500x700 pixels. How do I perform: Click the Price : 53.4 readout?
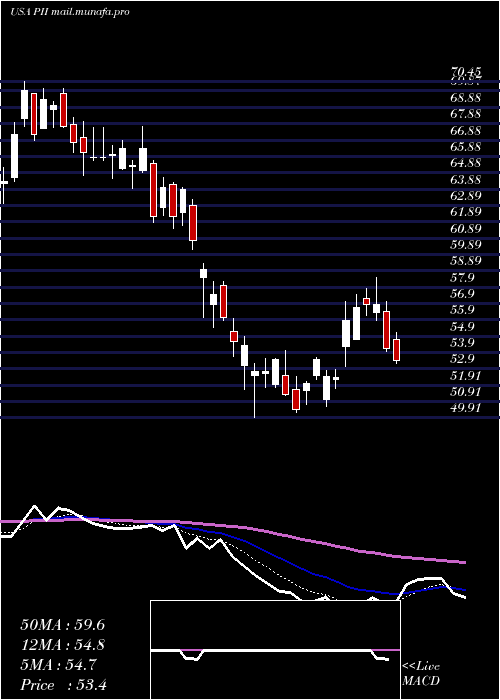click(63, 685)
